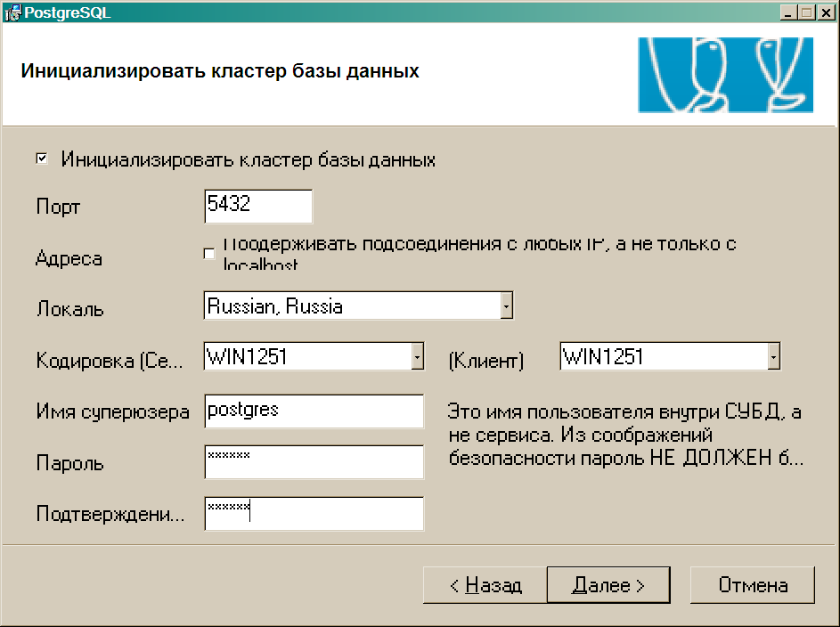Click the Кодировка (Се... label
Screen dimensions: 840x627
(110, 361)
